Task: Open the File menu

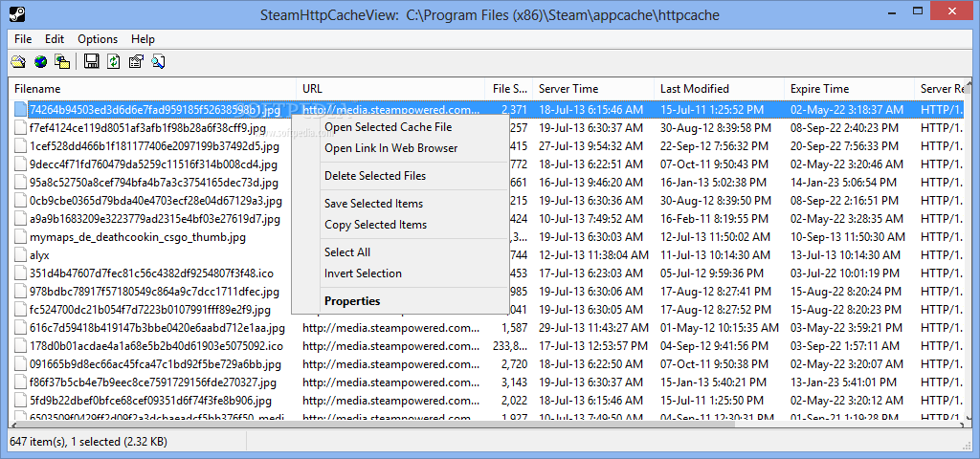Action: (23, 38)
